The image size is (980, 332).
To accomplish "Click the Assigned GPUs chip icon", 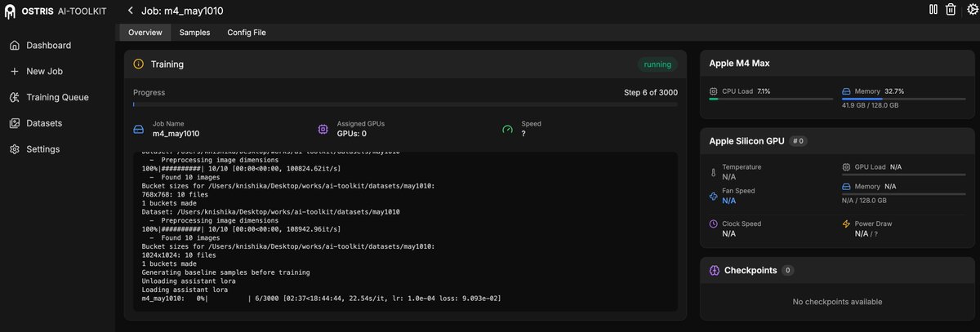I will tap(323, 129).
